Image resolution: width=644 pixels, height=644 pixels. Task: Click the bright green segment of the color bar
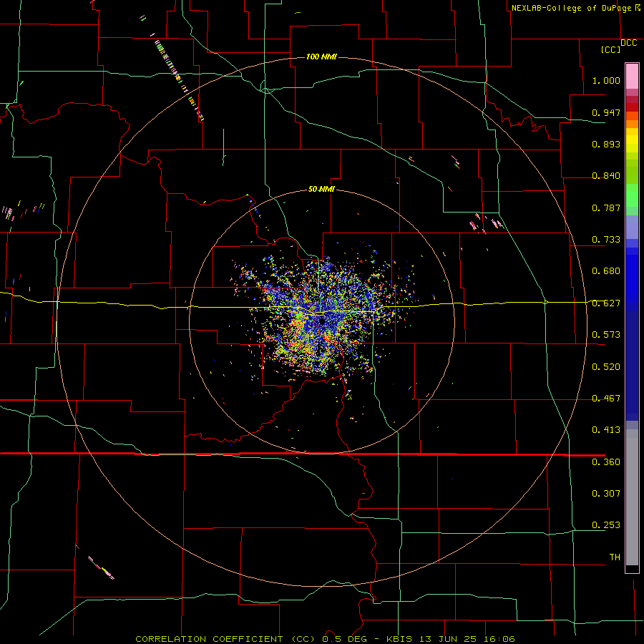pyautogui.click(x=632, y=195)
